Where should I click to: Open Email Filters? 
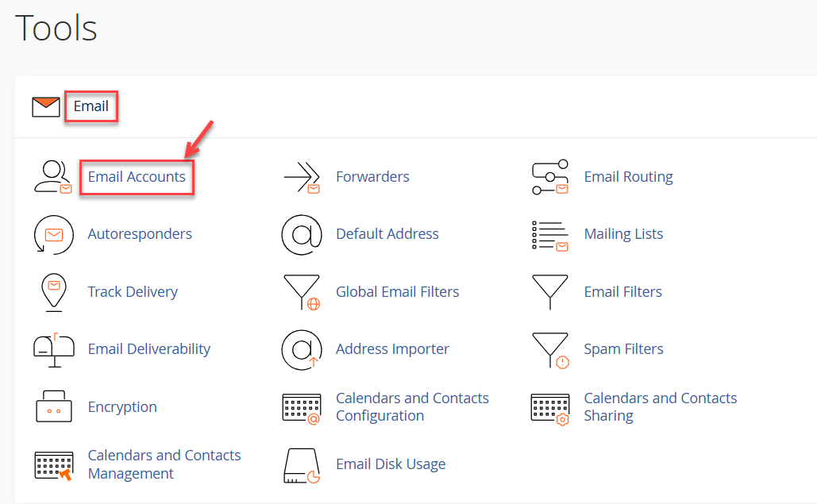tap(622, 292)
